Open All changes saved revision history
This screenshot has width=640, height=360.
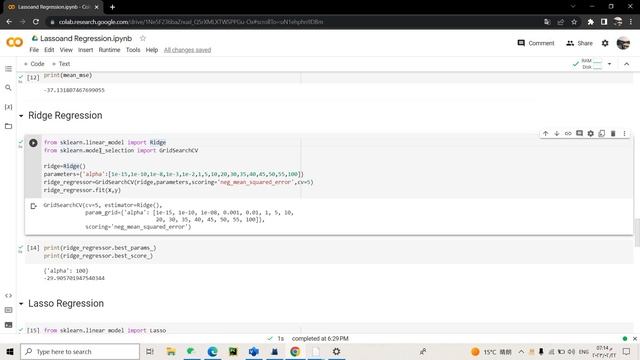point(187,50)
